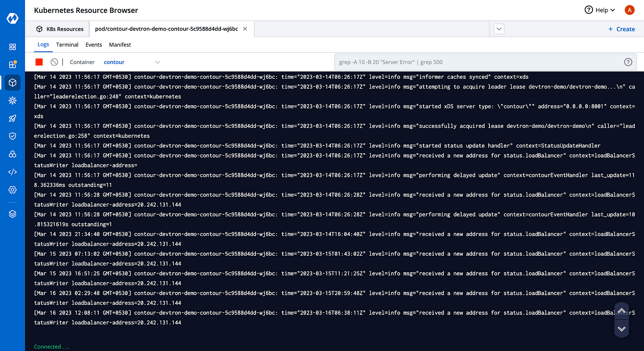
Task: Open the Deployment rocket icon in sidebar
Action: coord(12,118)
